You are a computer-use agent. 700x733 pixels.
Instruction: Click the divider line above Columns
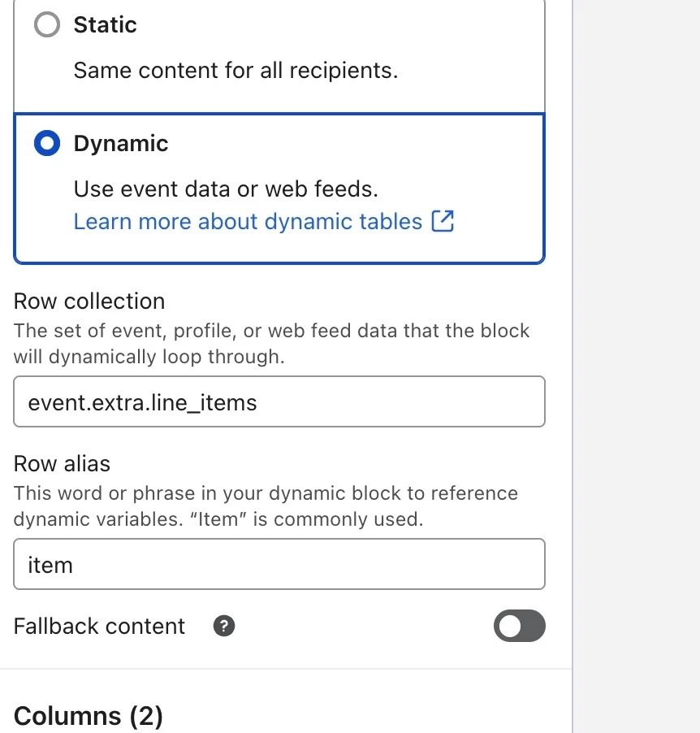click(x=286, y=669)
